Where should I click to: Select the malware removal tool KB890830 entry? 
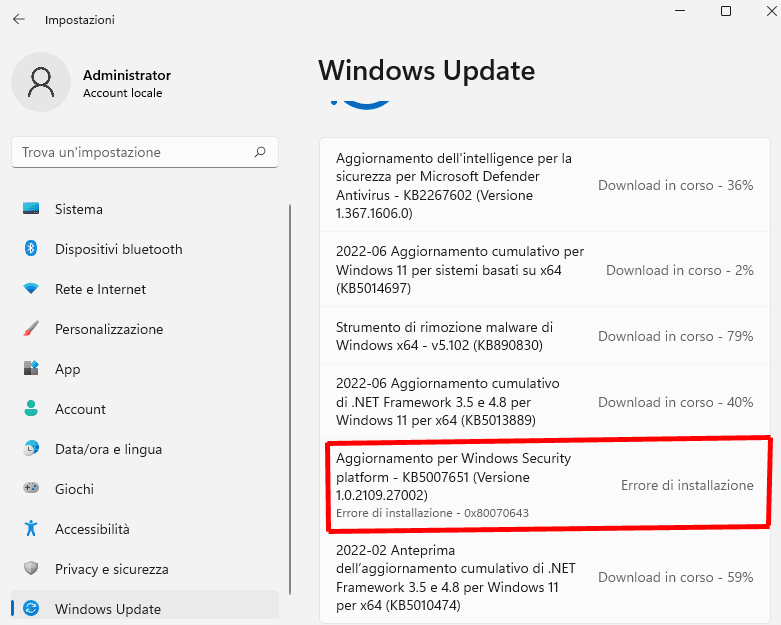[x=545, y=336]
